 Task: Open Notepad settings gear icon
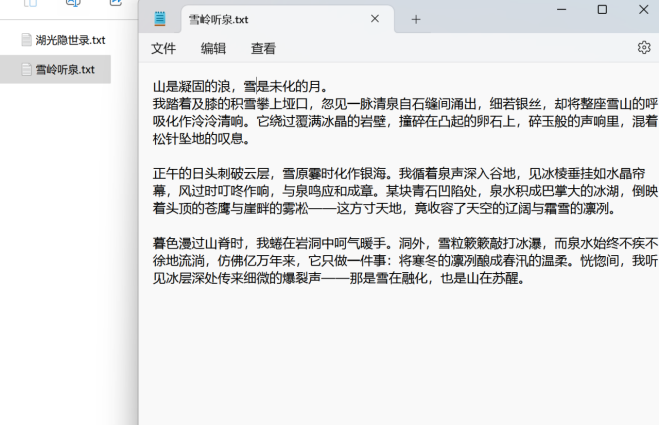643,48
